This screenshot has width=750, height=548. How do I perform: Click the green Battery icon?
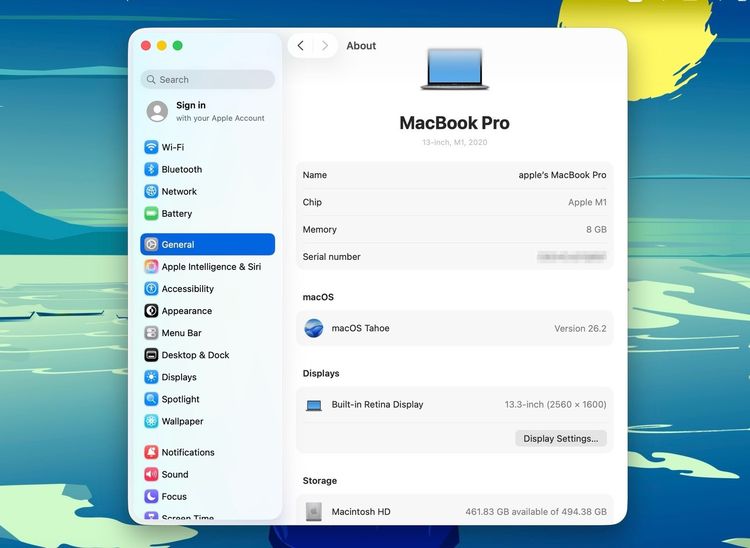(x=151, y=213)
